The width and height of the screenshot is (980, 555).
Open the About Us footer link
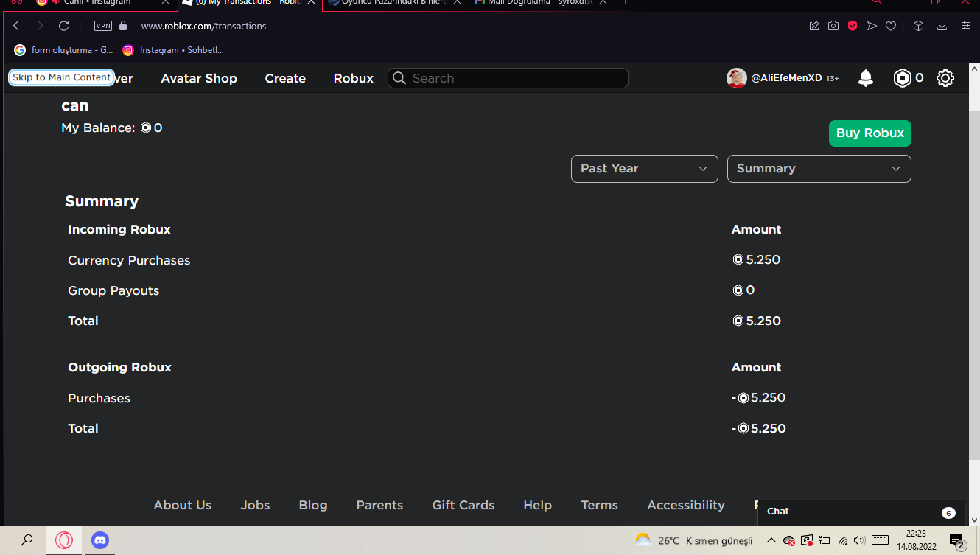point(183,505)
